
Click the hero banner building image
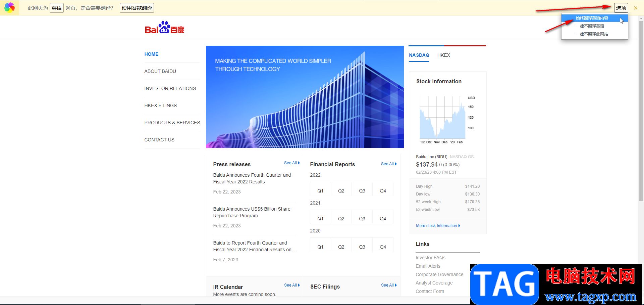tap(305, 97)
